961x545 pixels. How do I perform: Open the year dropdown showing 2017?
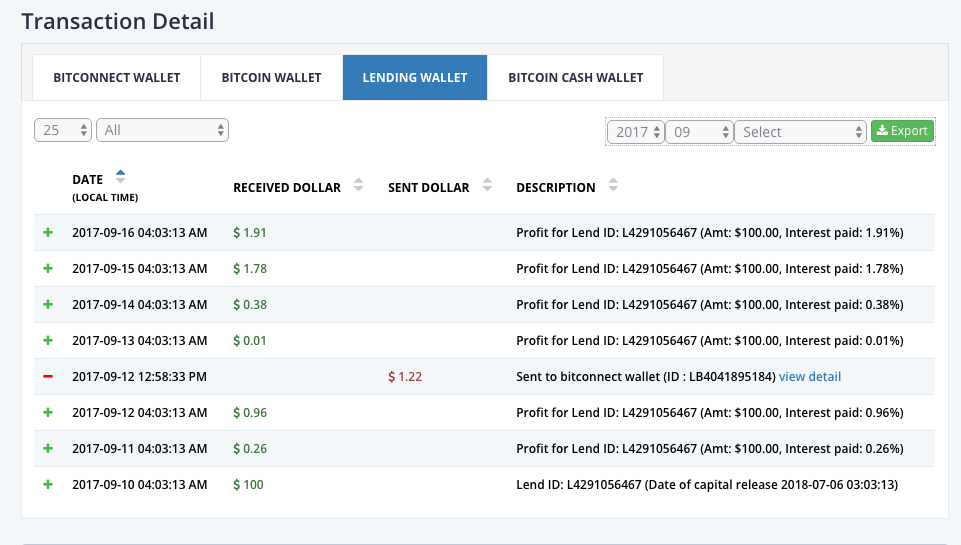(636, 132)
